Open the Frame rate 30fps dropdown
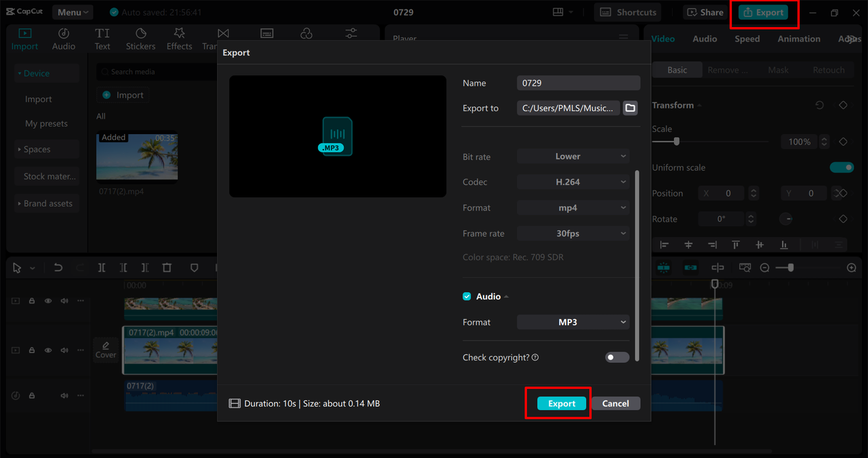 pyautogui.click(x=573, y=234)
